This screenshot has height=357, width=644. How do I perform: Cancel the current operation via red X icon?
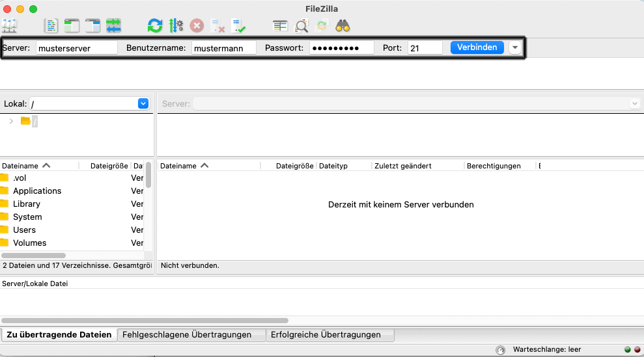197,26
